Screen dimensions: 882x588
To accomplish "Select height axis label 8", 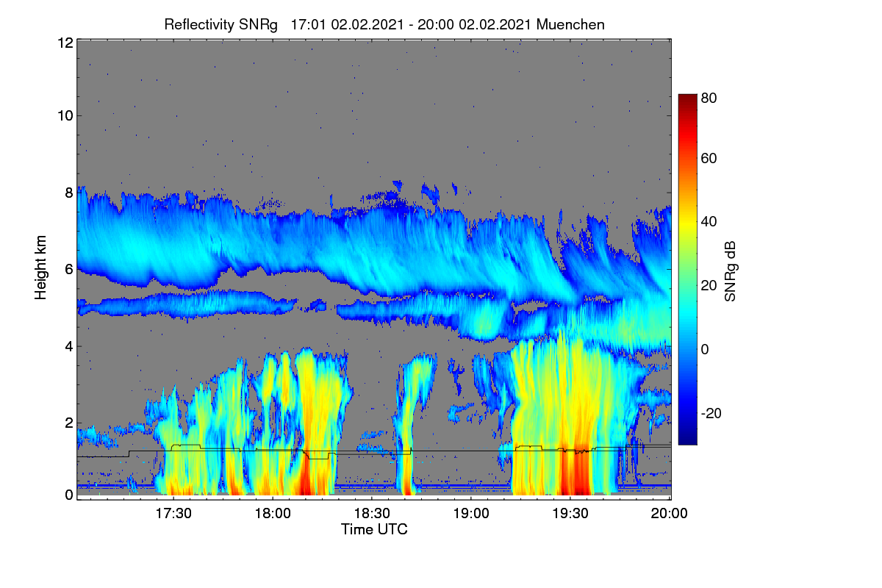I will click(x=68, y=193).
